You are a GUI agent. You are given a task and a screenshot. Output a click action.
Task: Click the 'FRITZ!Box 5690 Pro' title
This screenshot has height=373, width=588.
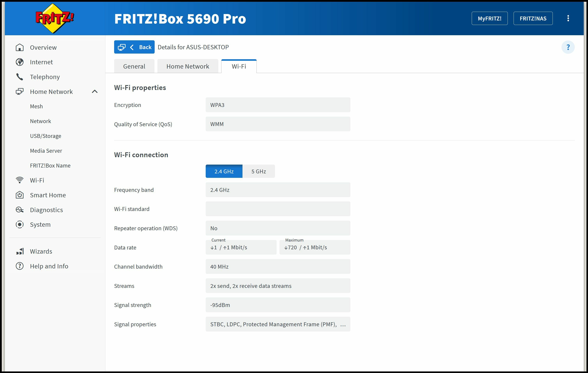(180, 19)
